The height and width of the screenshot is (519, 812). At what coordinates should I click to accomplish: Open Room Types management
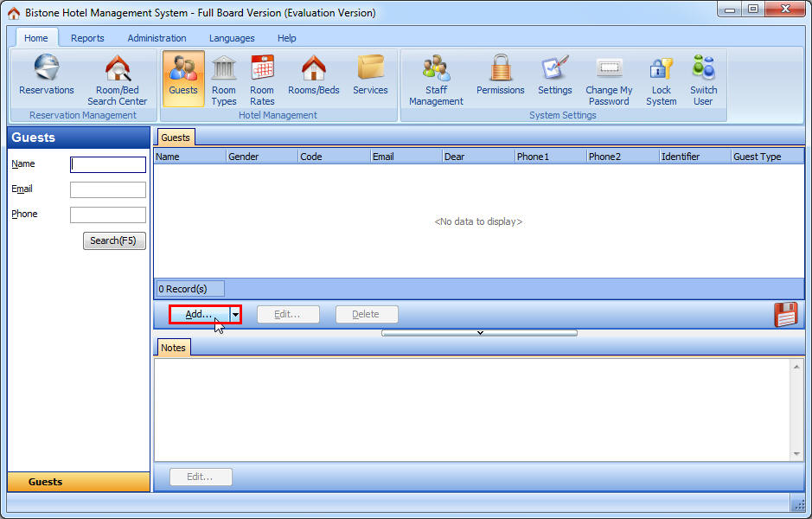pos(224,80)
